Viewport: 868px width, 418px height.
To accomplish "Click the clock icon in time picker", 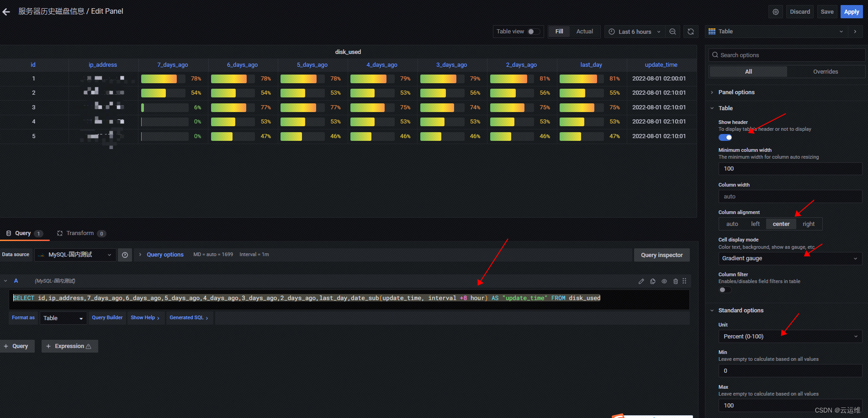I will point(612,32).
